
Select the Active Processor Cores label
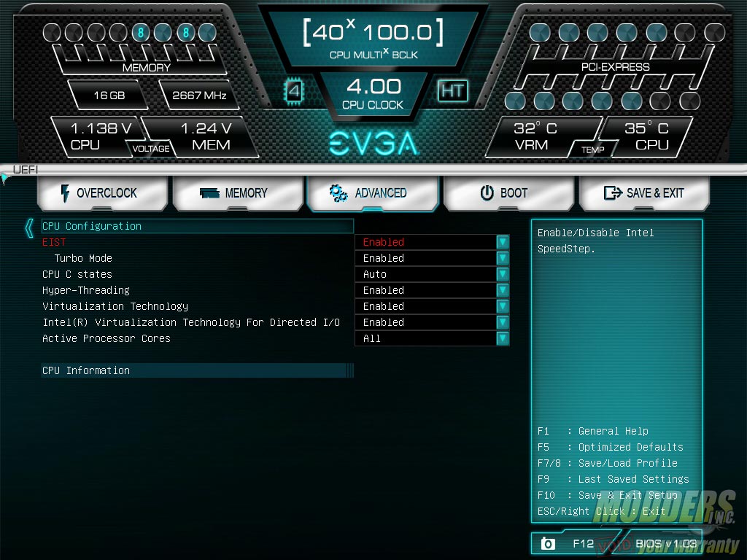click(x=107, y=338)
